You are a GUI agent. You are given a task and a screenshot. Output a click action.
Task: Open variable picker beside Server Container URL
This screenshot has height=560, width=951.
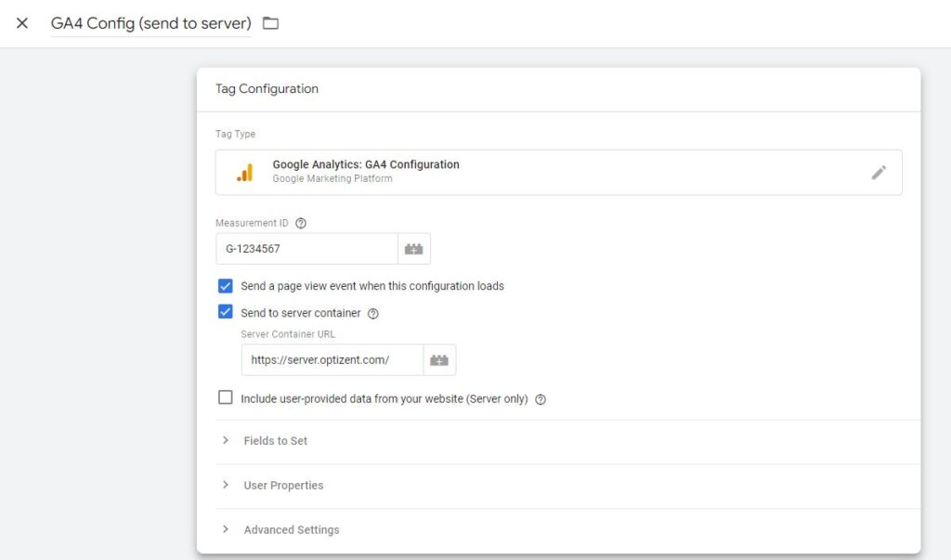click(439, 360)
